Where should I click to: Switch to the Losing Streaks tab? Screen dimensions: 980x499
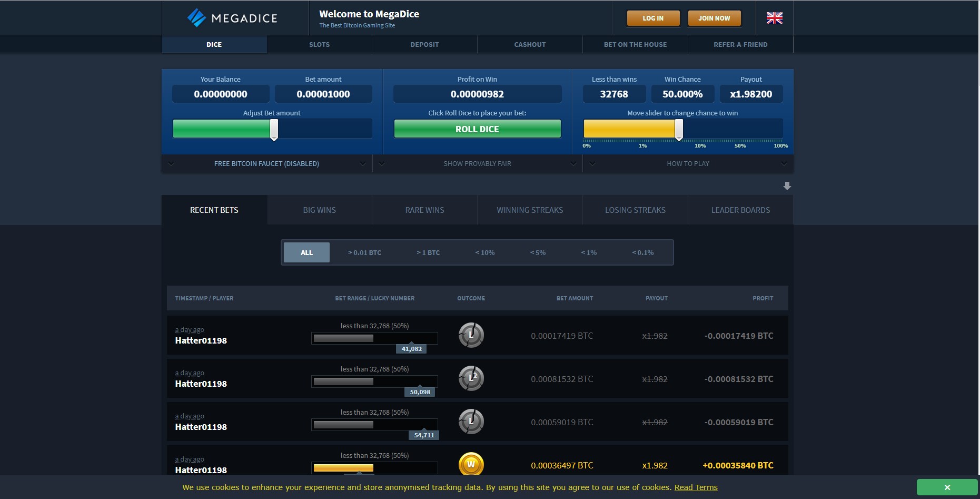click(x=635, y=210)
